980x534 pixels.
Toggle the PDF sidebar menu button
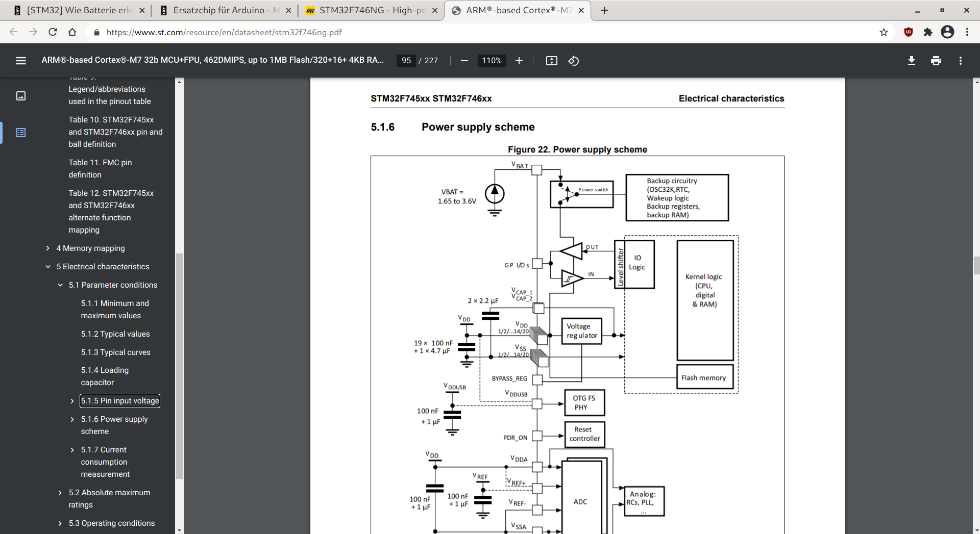point(21,61)
